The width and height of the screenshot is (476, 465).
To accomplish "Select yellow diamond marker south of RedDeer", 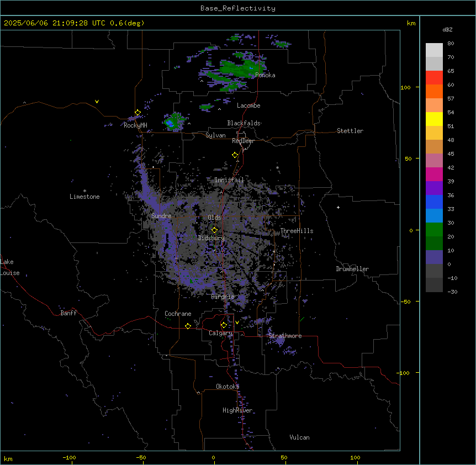I will (235, 155).
